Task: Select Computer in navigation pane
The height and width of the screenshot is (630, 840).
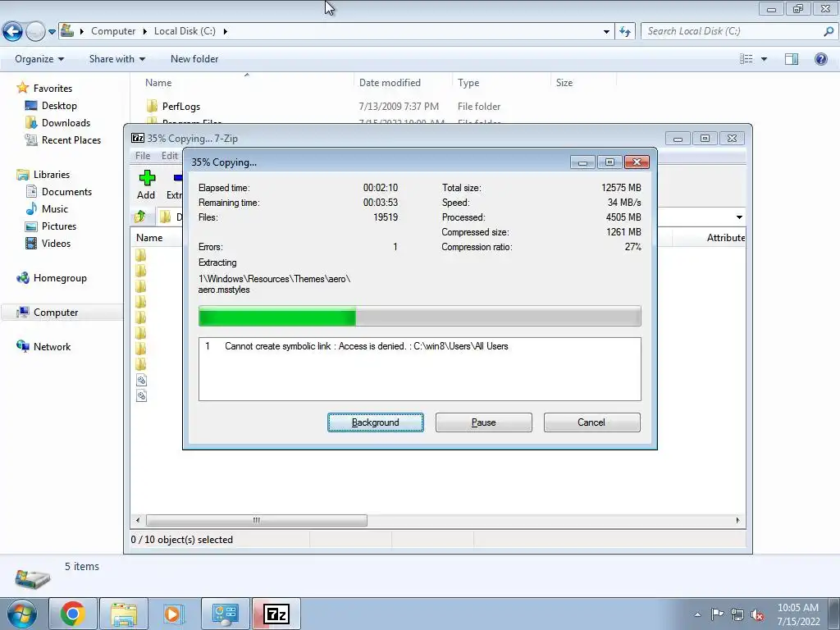Action: point(55,313)
